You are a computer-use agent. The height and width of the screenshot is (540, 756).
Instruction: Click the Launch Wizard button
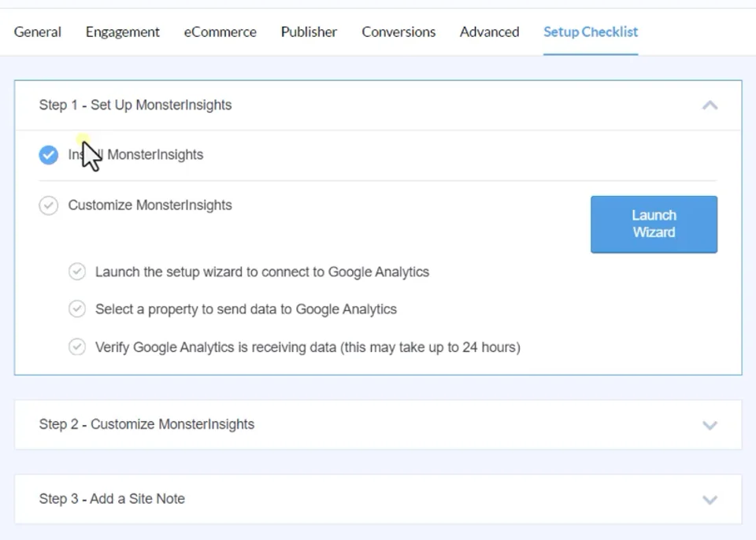tap(654, 224)
